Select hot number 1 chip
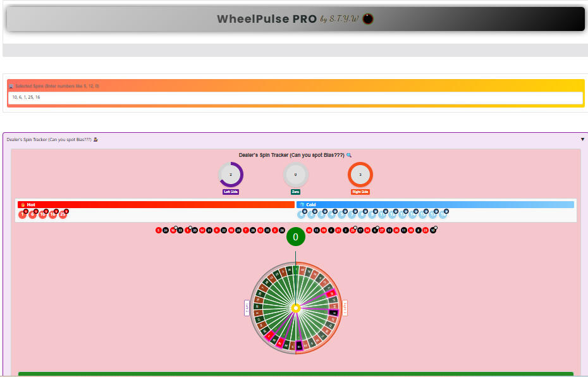This screenshot has height=377, width=588. [x=23, y=214]
